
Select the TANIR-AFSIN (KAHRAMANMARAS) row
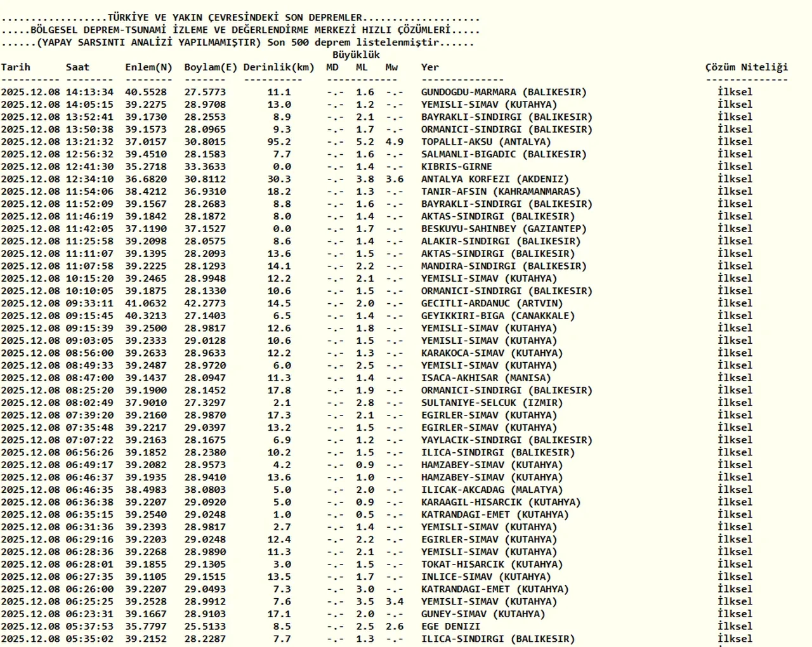pos(501,192)
